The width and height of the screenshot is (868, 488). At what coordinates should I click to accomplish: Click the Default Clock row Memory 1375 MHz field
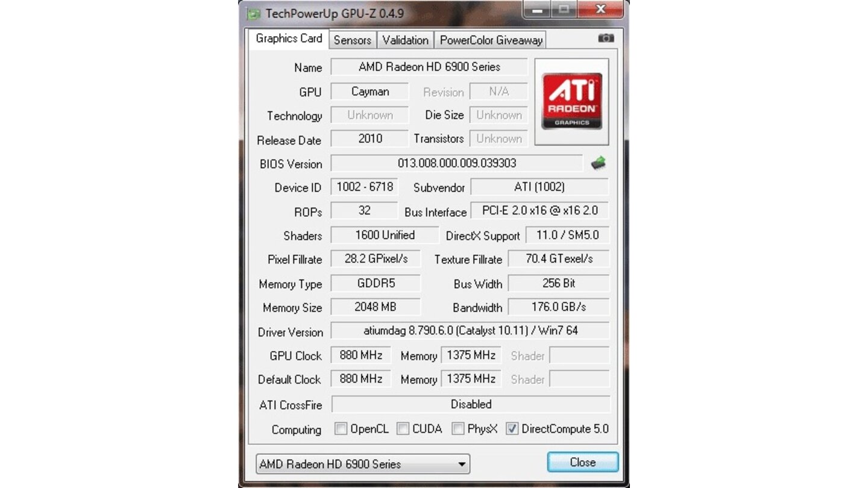(471, 379)
